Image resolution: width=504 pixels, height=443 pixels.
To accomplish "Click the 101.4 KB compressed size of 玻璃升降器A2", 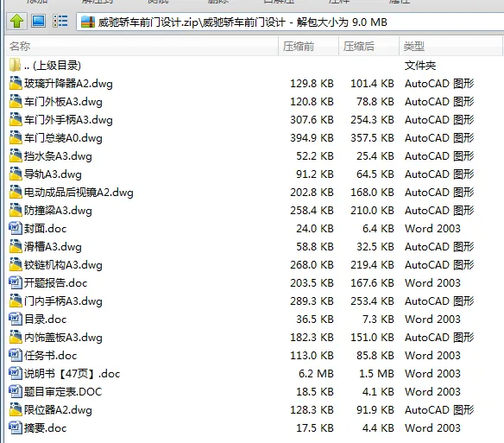I will point(372,84).
